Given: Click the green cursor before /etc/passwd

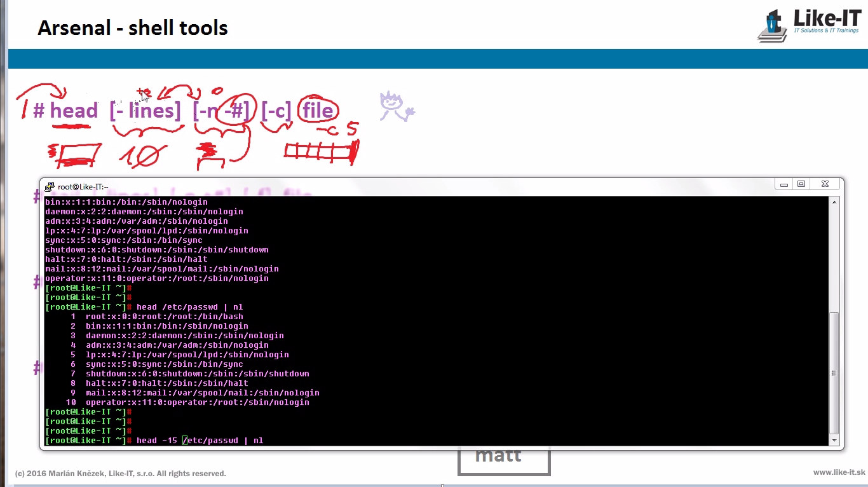Looking at the screenshot, I should click(x=185, y=441).
